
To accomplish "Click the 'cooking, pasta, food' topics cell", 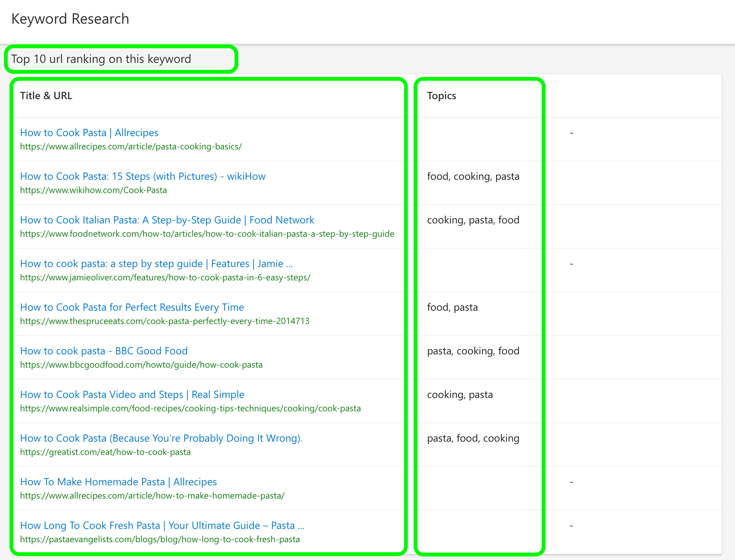I will point(473,220).
